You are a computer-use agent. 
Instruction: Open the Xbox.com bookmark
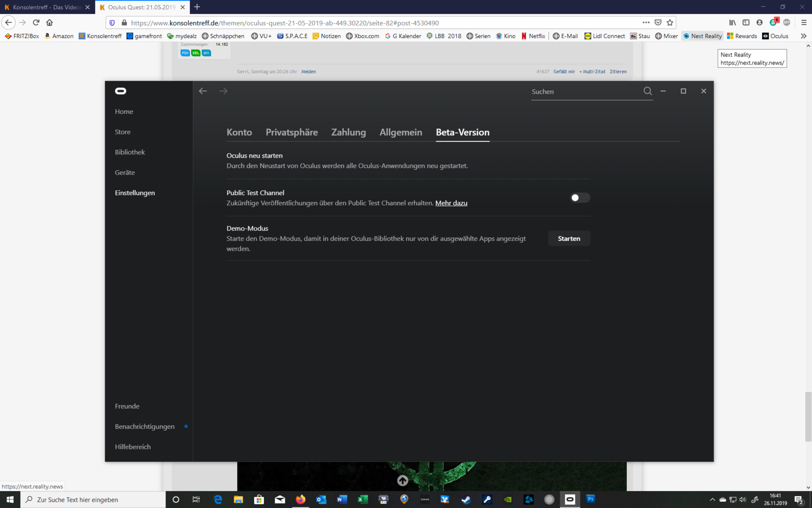point(362,36)
